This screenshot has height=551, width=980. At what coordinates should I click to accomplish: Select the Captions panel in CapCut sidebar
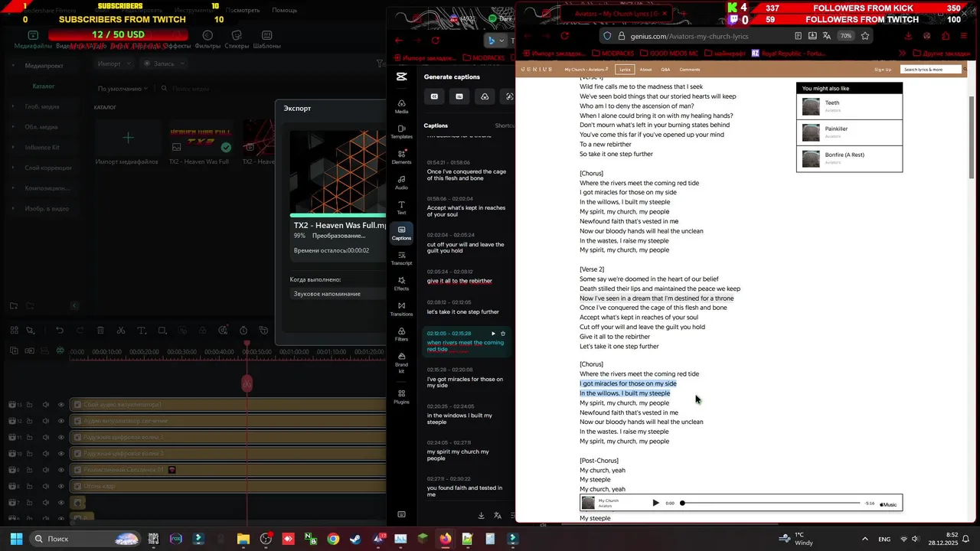401,233
